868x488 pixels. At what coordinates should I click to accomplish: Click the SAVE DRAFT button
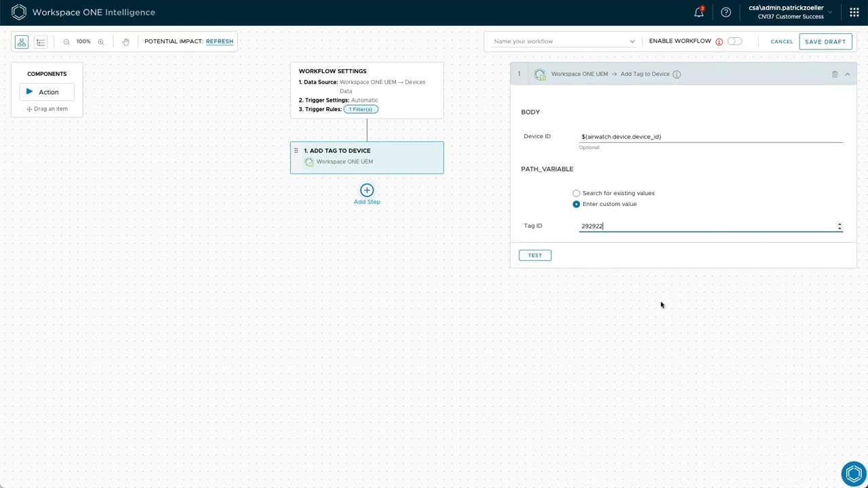(x=825, y=41)
